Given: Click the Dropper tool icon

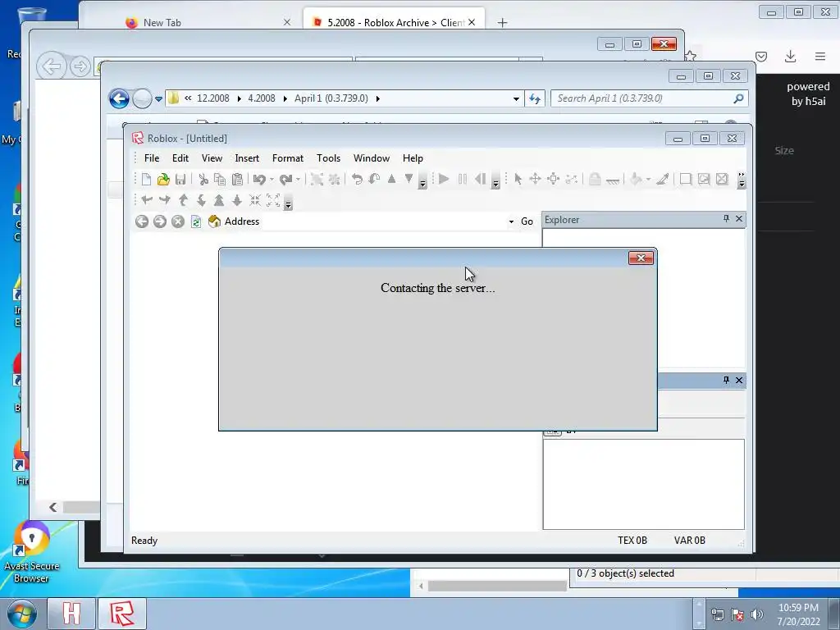Looking at the screenshot, I should [663, 179].
